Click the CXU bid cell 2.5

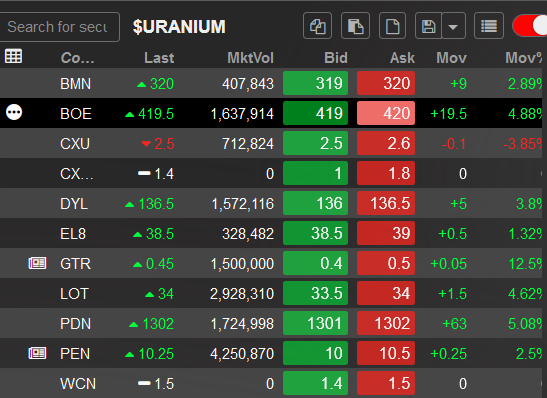coord(315,143)
